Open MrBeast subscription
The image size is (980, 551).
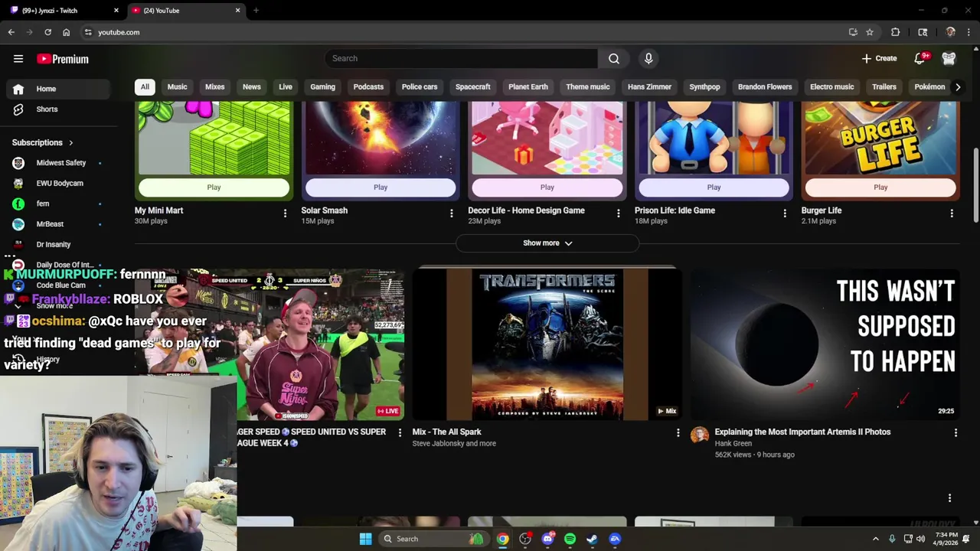(x=60, y=224)
